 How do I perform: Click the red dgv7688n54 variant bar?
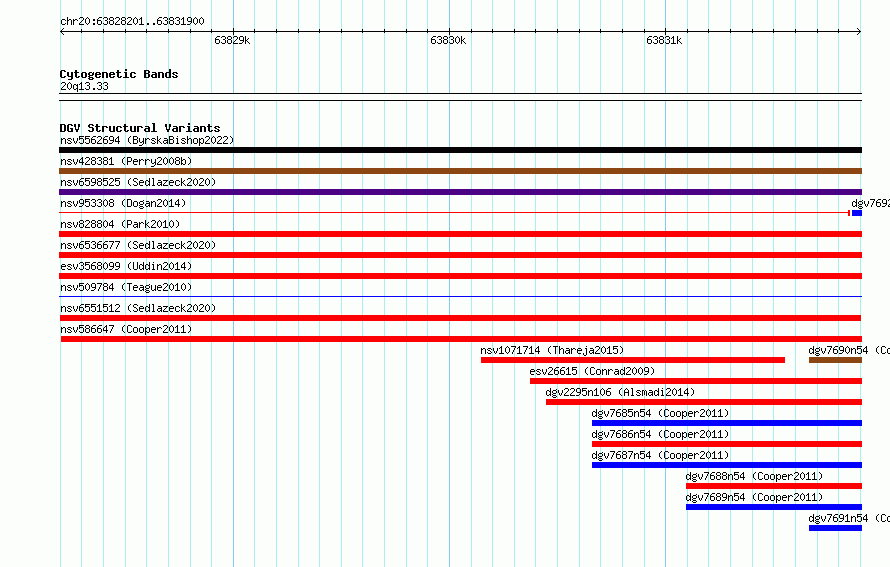click(774, 486)
